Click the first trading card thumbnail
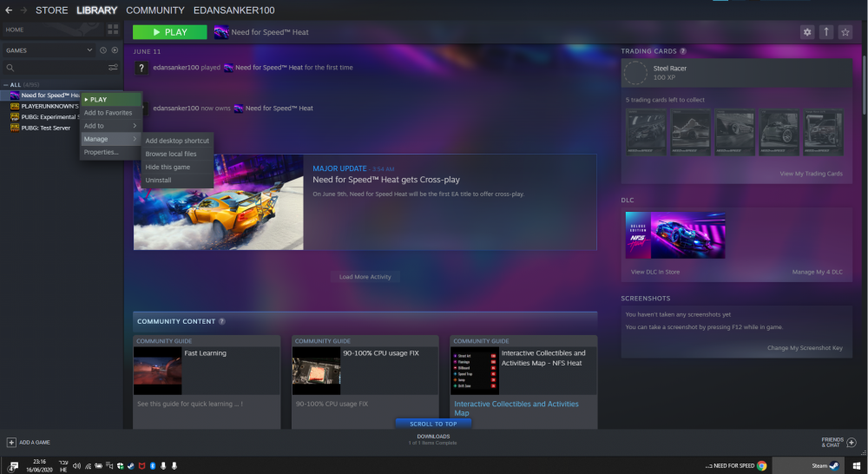 click(x=646, y=132)
